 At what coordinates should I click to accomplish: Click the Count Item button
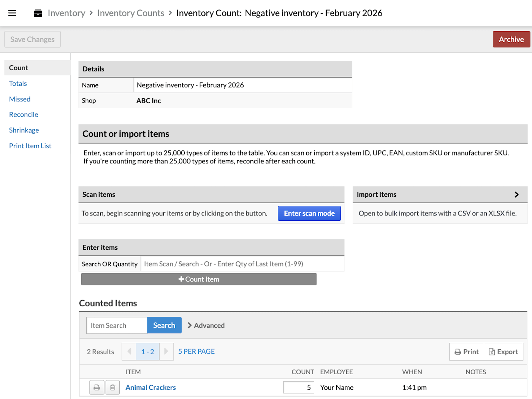198,279
